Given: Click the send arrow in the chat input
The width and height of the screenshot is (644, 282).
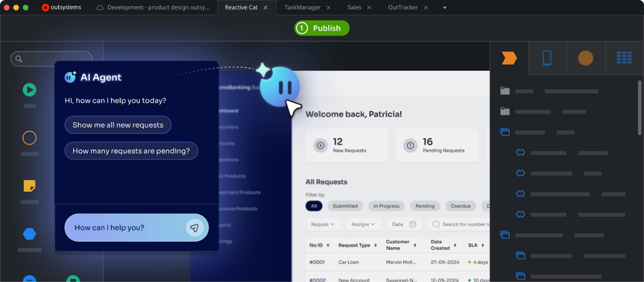Looking at the screenshot, I should (x=195, y=228).
